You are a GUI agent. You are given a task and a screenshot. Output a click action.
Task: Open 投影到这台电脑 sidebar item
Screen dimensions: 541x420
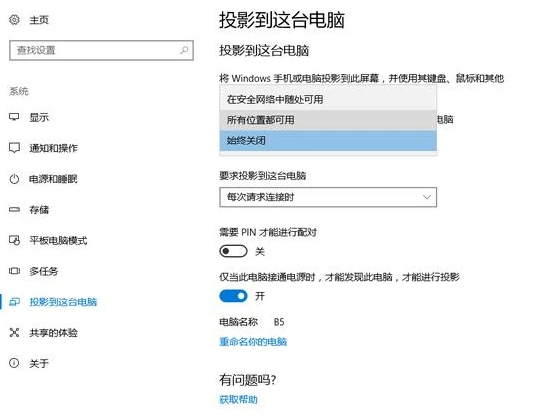click(x=63, y=302)
